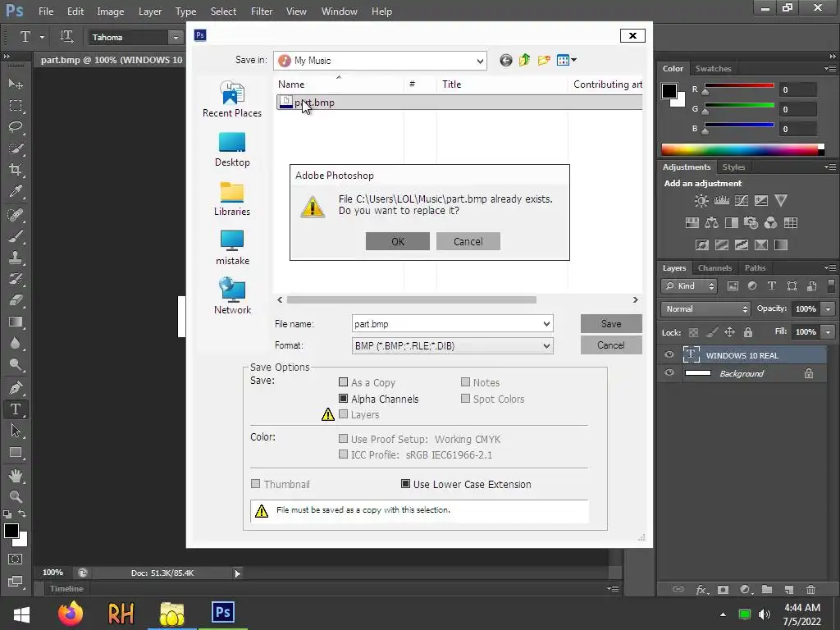Click the Up One Level folder icon
Viewport: 840px width, 630px height.
pyautogui.click(x=524, y=60)
